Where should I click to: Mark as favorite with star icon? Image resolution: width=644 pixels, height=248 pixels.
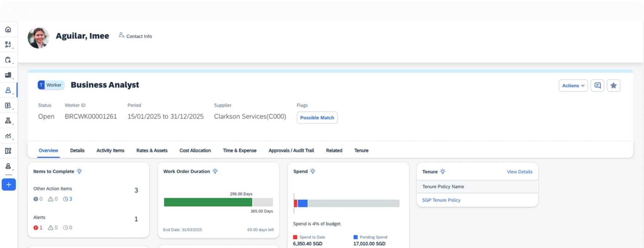(x=613, y=85)
